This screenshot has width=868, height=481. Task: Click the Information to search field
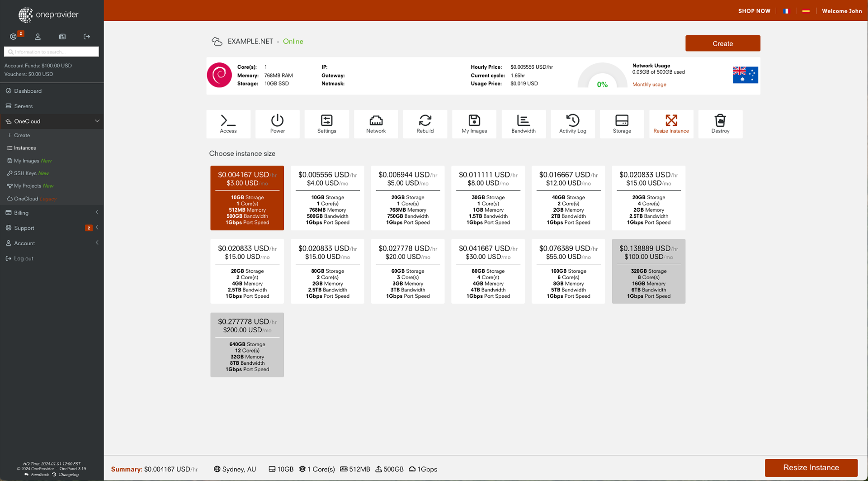[x=52, y=52]
